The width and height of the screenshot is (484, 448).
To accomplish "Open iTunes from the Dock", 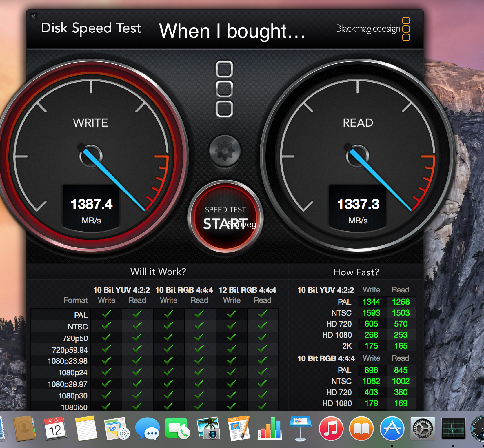I will tap(331, 428).
